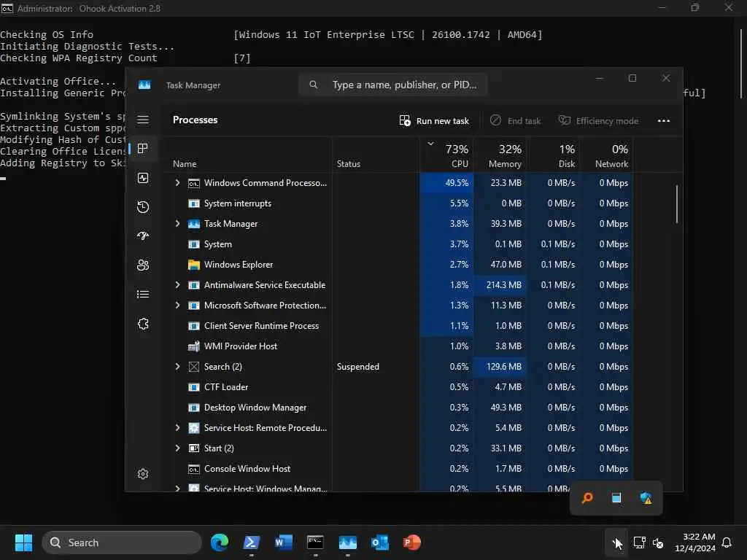Expand Antimalware Service Executable group
The height and width of the screenshot is (560, 747).
(x=178, y=285)
